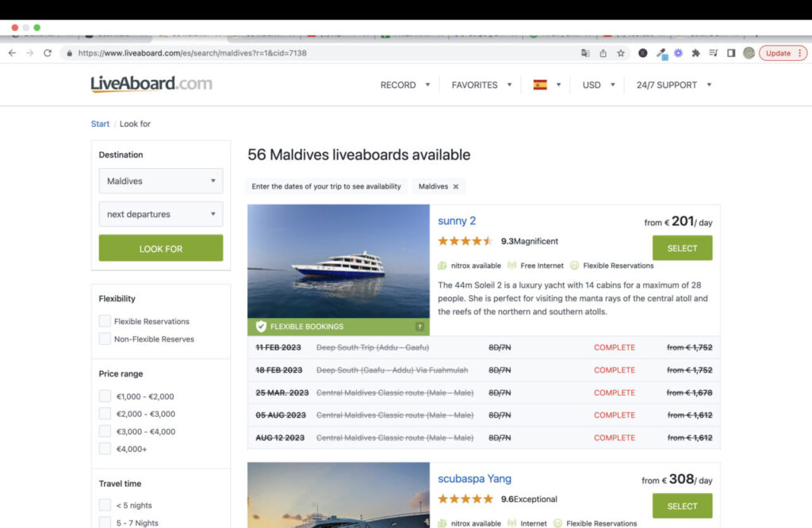Viewport: 812px width, 528px height.
Task: Click the eyedropper extension icon
Action: (661, 53)
